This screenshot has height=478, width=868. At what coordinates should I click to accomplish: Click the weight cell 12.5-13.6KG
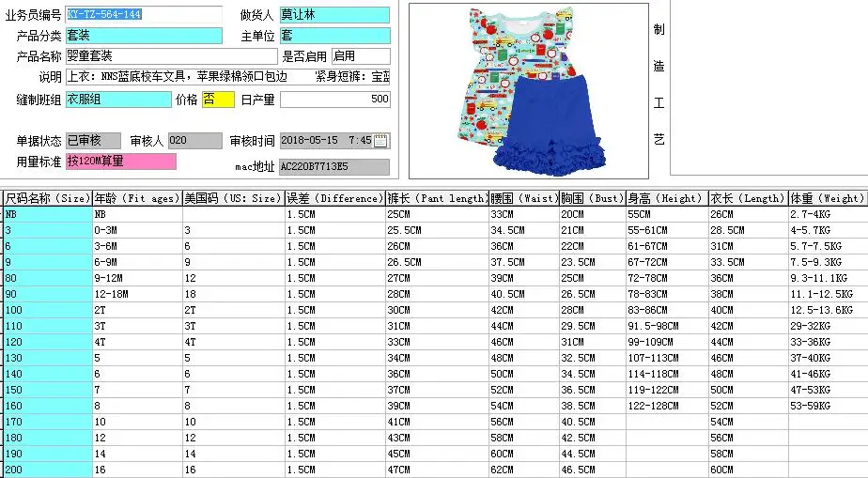coord(829,310)
